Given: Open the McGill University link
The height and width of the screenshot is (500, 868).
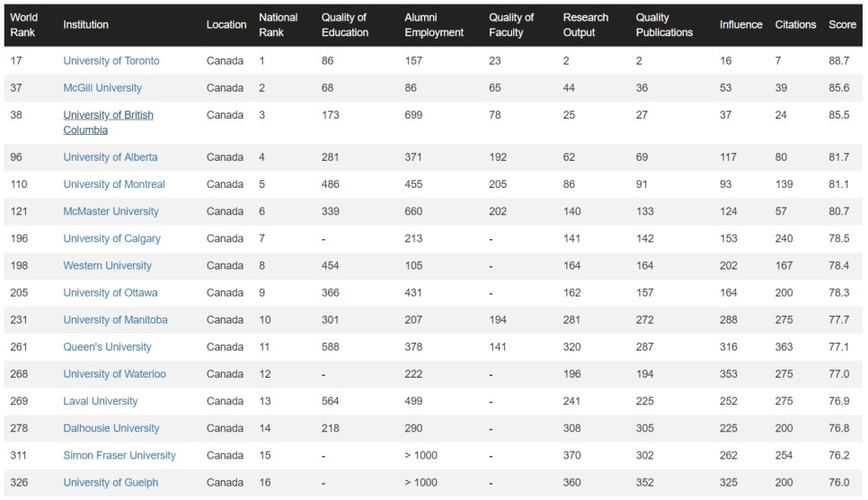Looking at the screenshot, I should [102, 88].
